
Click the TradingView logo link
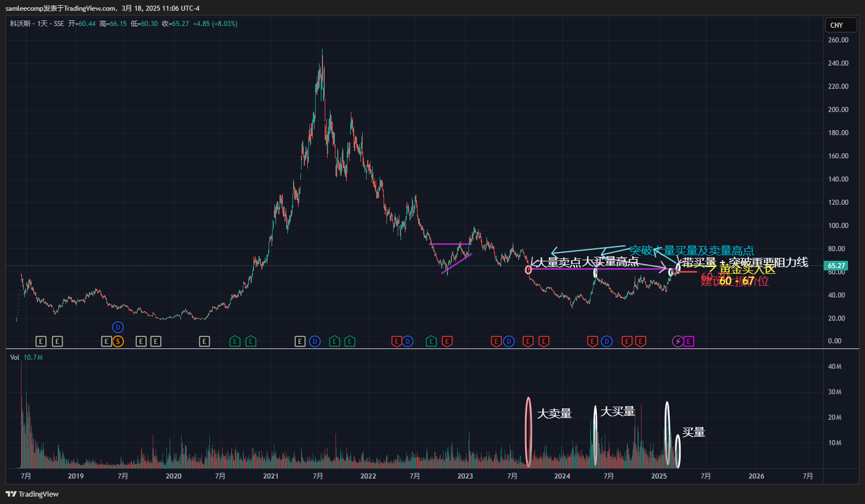[33, 494]
